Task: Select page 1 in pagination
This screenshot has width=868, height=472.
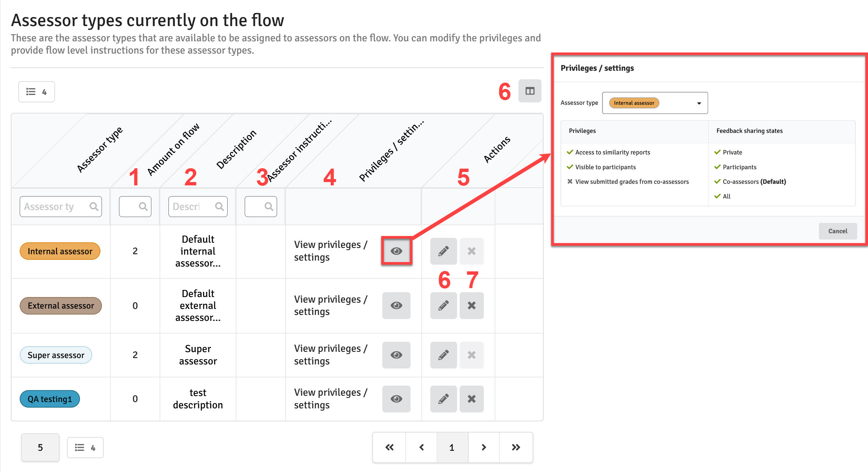Action: (x=452, y=447)
